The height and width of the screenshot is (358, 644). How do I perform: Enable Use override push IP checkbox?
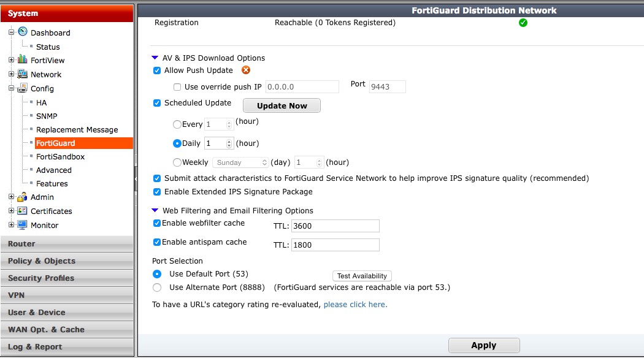(177, 87)
